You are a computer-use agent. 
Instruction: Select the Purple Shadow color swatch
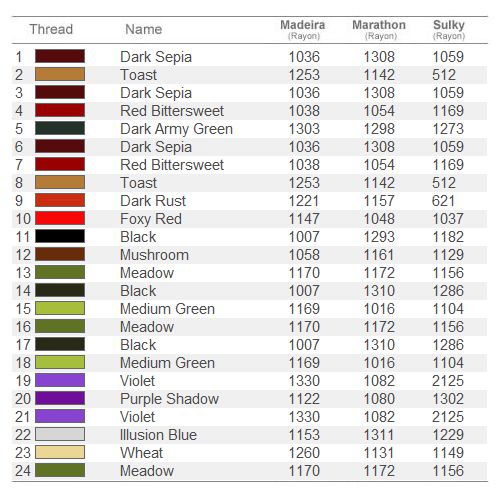click(60, 398)
